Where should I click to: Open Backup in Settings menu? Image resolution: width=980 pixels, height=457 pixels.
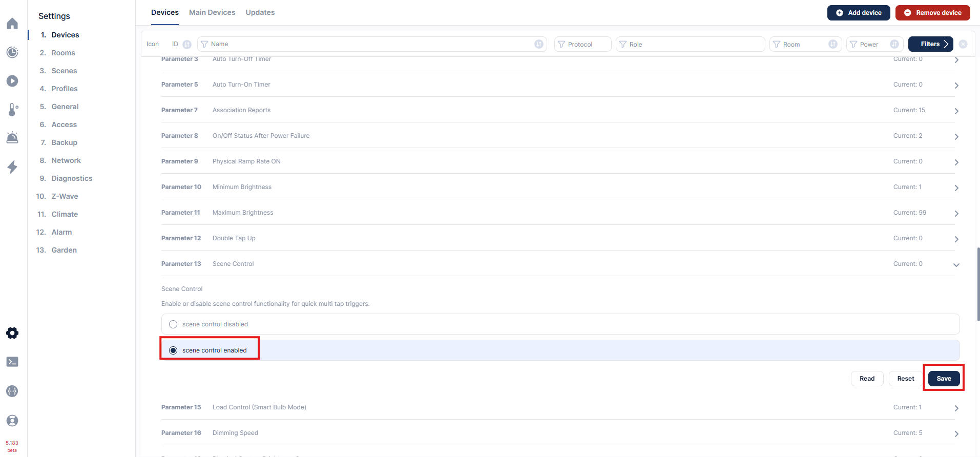[64, 142]
